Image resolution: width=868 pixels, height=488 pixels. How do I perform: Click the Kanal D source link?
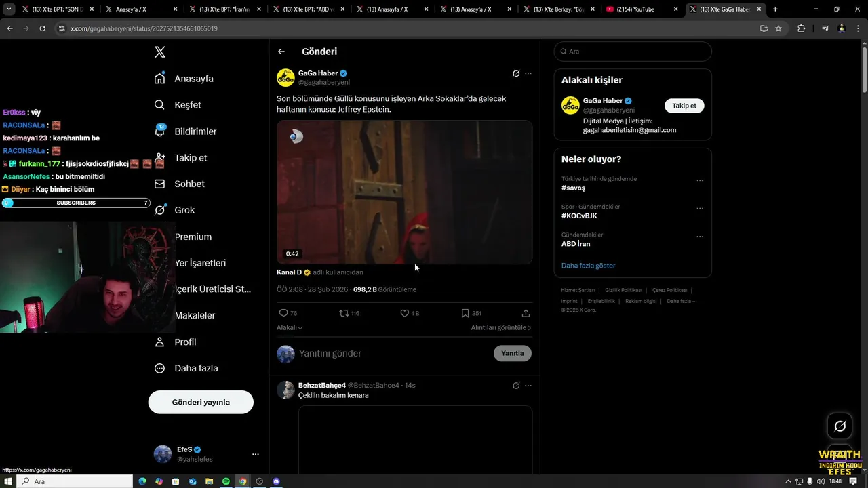click(289, 272)
